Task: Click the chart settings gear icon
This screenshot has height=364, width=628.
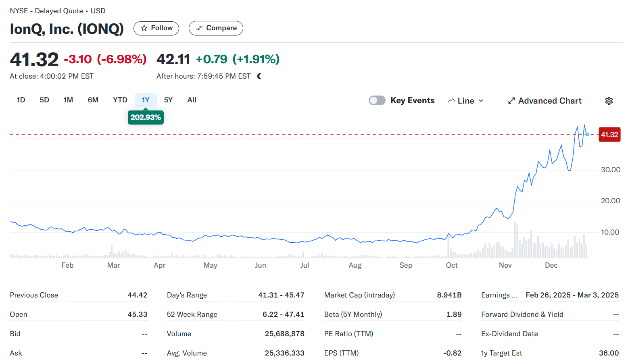Action: 609,101
